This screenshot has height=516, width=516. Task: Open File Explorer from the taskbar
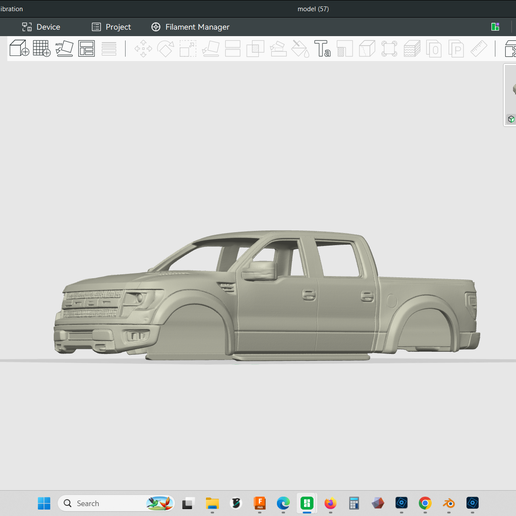(x=212, y=503)
